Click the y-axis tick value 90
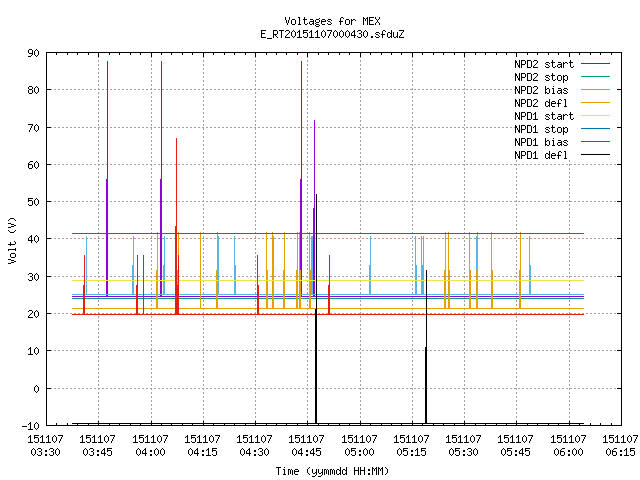This screenshot has width=640, height=480. coord(33,53)
